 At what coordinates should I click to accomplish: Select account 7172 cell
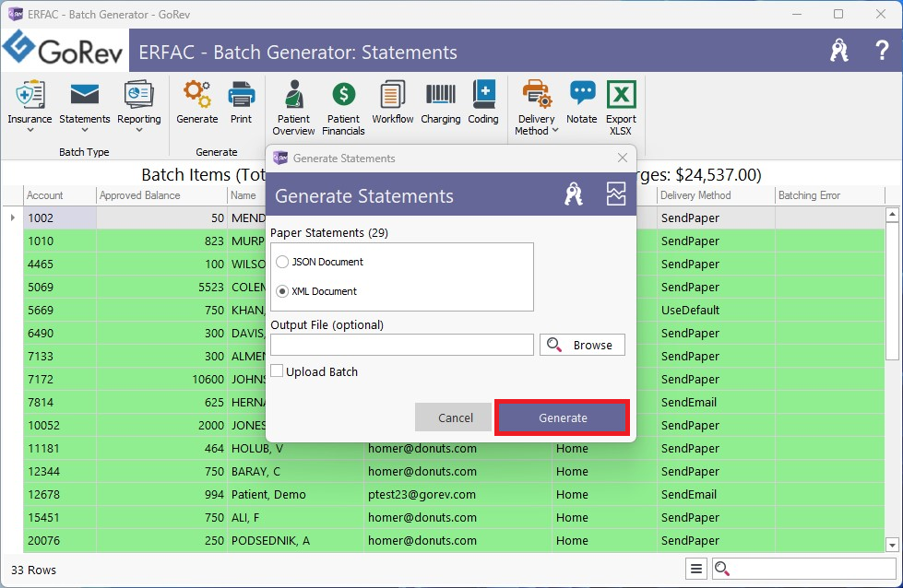60,379
